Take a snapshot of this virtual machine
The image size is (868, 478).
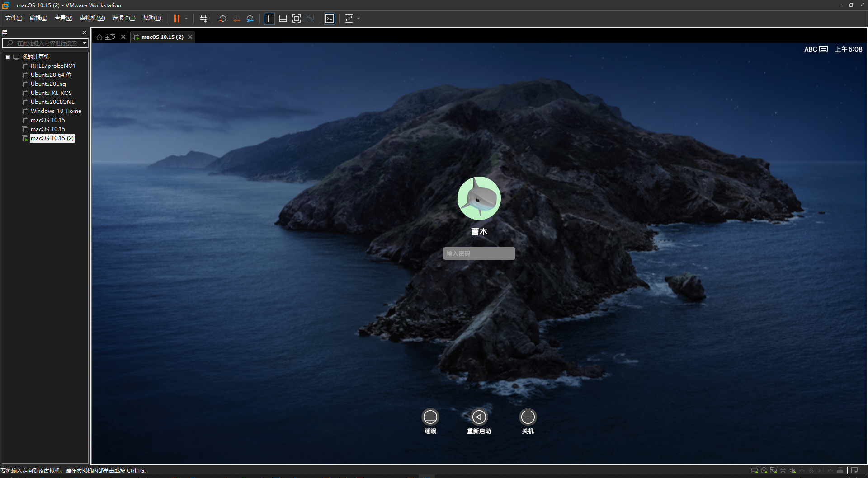point(222,19)
